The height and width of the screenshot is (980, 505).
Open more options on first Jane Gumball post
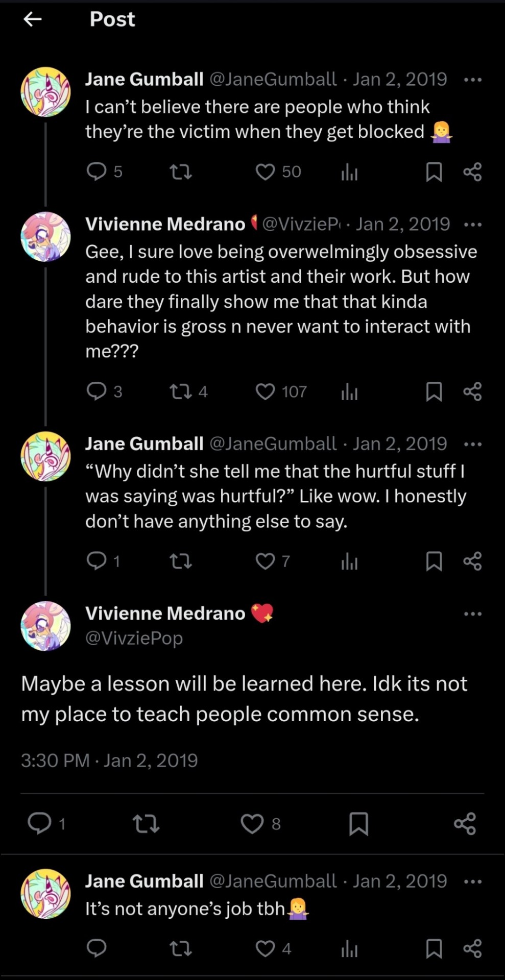tap(473, 80)
